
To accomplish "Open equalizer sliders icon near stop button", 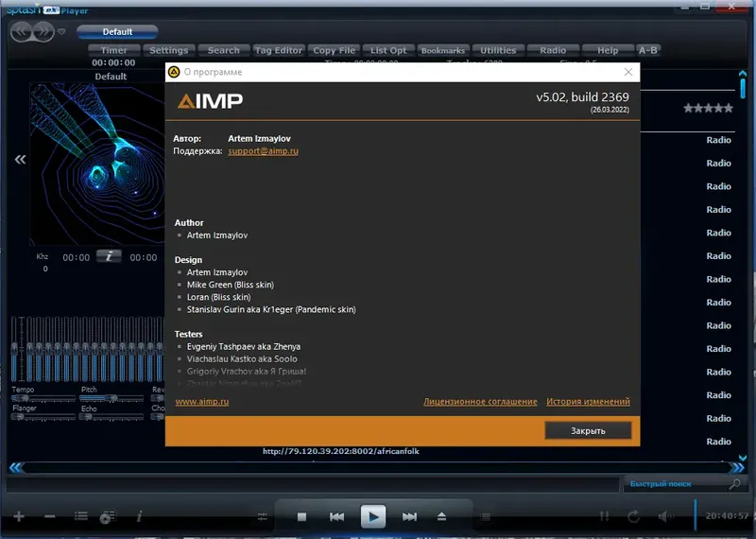I will [263, 517].
